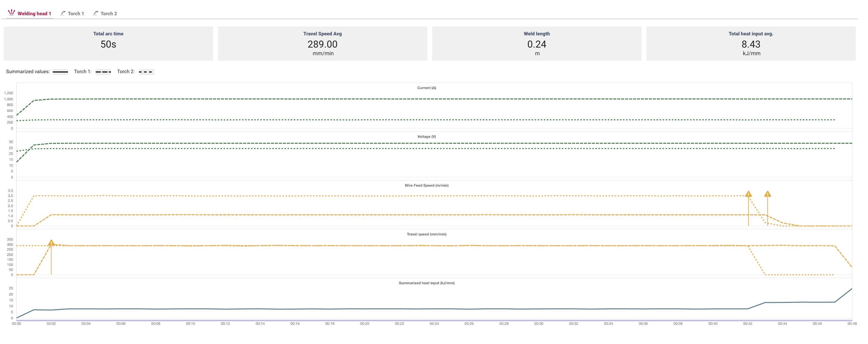This screenshot has height=344, width=868.
Task: Click the later Wire Feed Speed warning triangle
Action: 768,194
